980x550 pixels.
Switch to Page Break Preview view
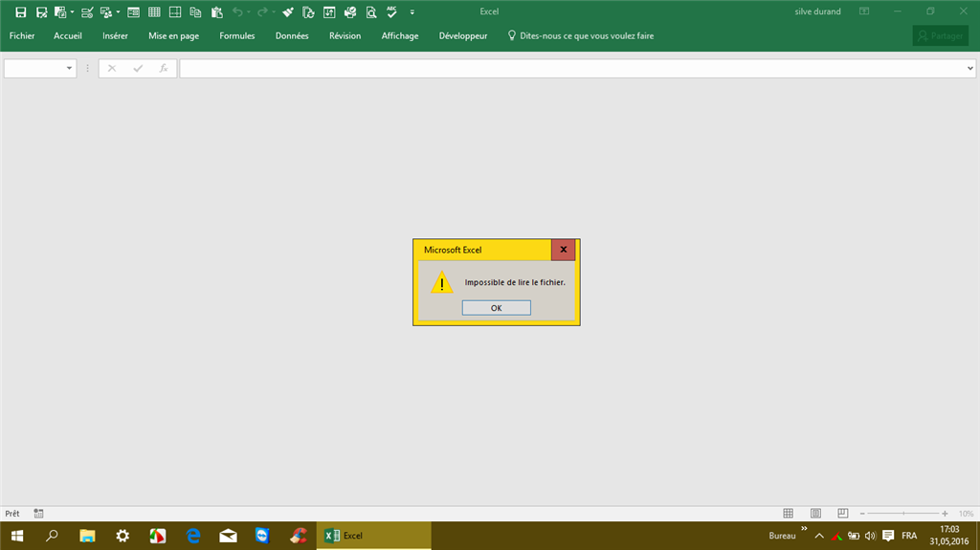(842, 513)
